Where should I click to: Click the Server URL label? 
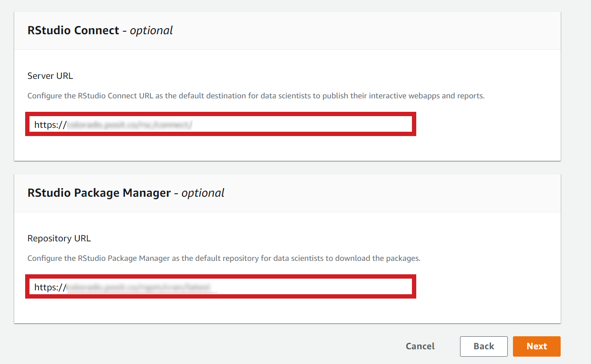click(50, 76)
